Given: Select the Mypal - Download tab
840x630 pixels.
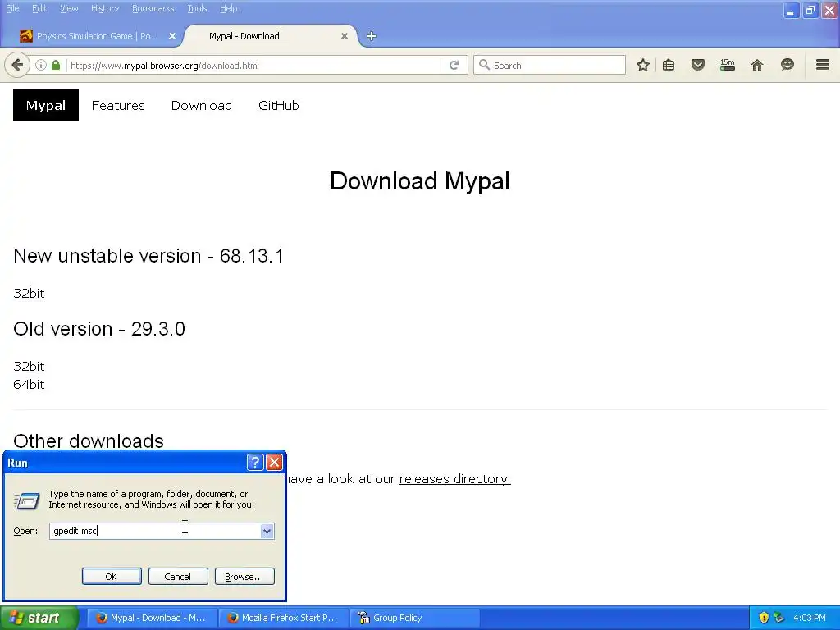Looking at the screenshot, I should [271, 36].
